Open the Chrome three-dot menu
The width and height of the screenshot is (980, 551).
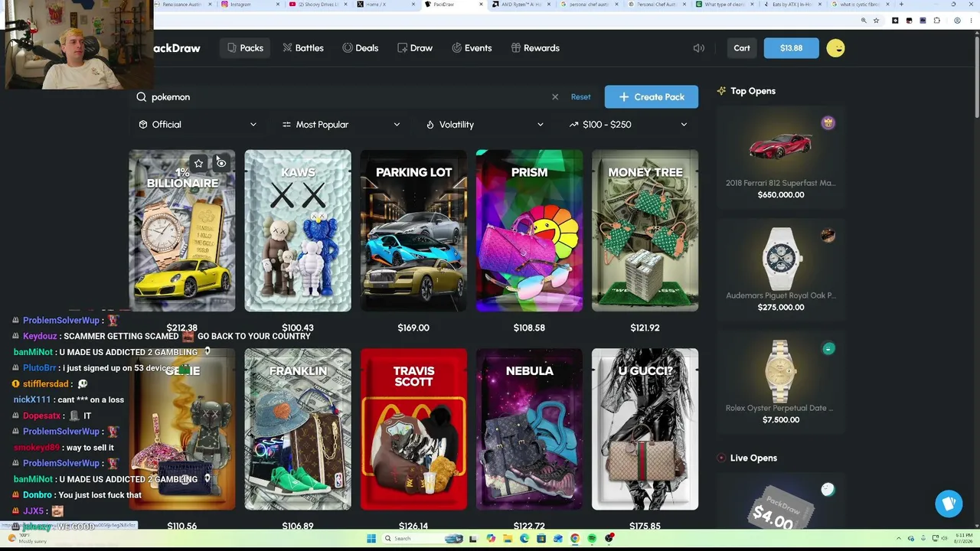coord(972,21)
